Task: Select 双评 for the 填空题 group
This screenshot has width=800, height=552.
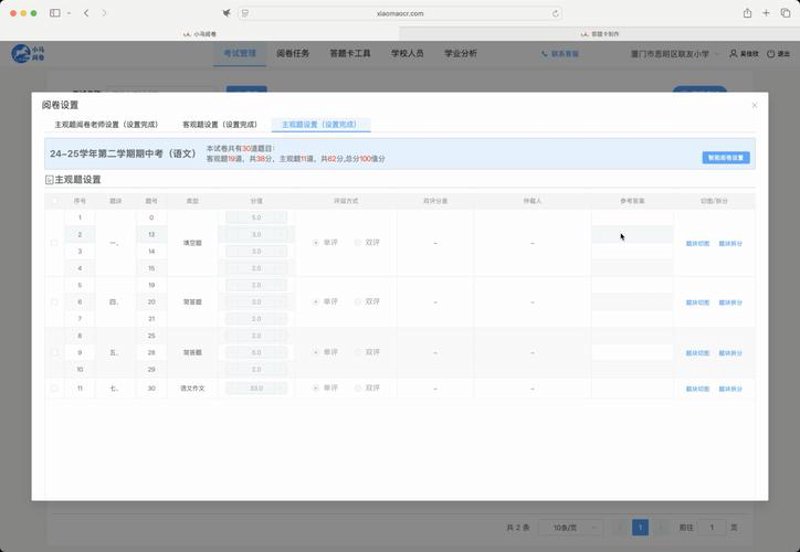Action: click(x=367, y=242)
